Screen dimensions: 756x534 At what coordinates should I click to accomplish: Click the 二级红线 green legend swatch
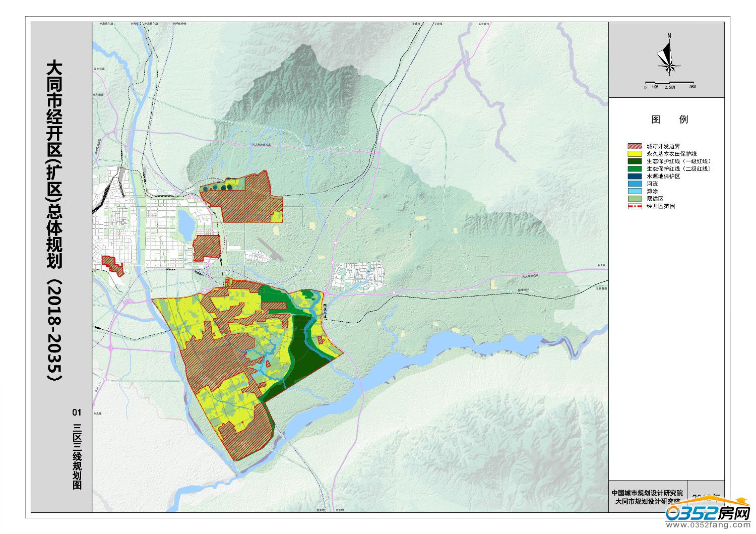tap(635, 169)
